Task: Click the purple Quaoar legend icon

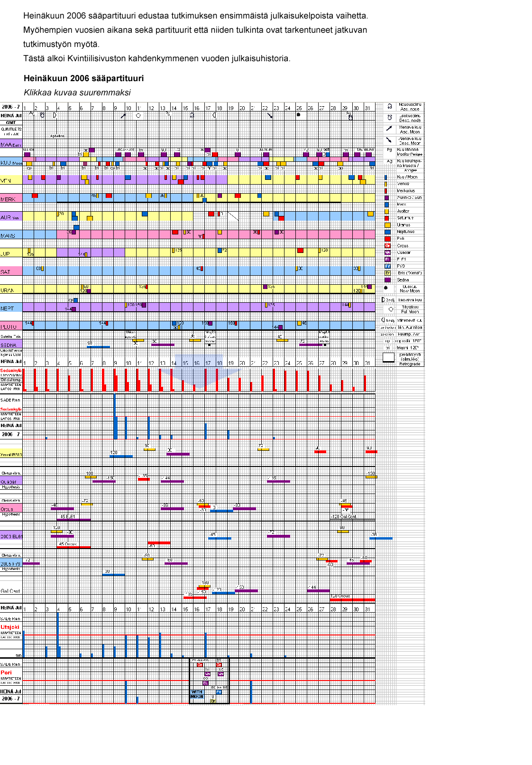Action: (387, 252)
